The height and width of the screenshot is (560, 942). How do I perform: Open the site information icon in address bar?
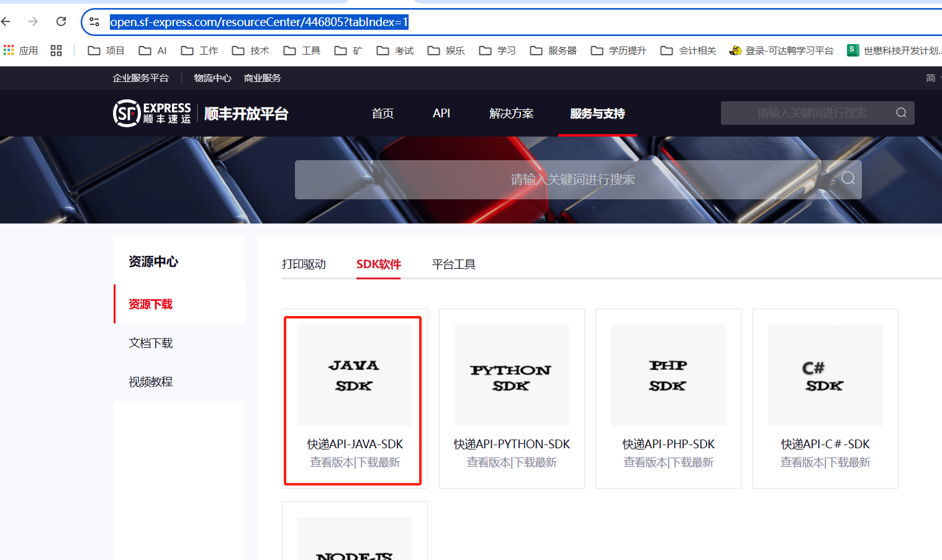tap(94, 22)
